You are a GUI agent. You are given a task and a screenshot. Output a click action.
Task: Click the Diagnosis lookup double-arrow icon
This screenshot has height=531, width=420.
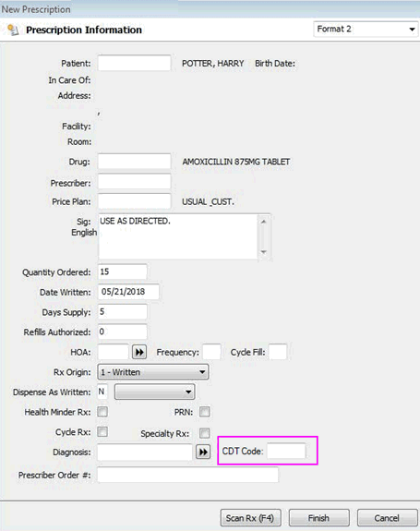point(203,453)
